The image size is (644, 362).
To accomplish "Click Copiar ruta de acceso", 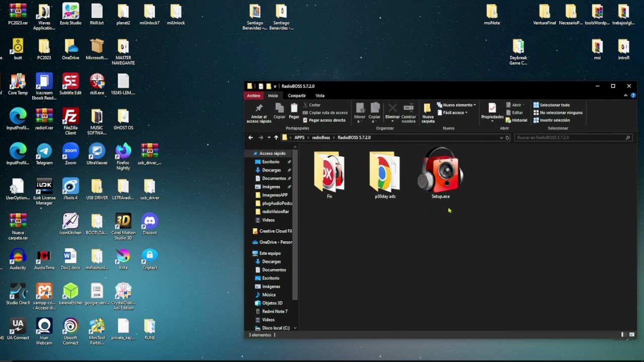I will click(x=325, y=113).
